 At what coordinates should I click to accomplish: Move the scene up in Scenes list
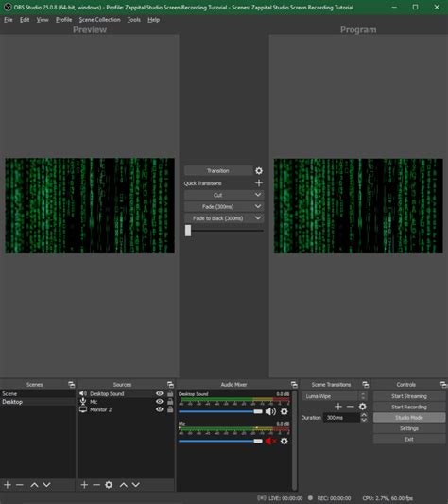(x=34, y=485)
